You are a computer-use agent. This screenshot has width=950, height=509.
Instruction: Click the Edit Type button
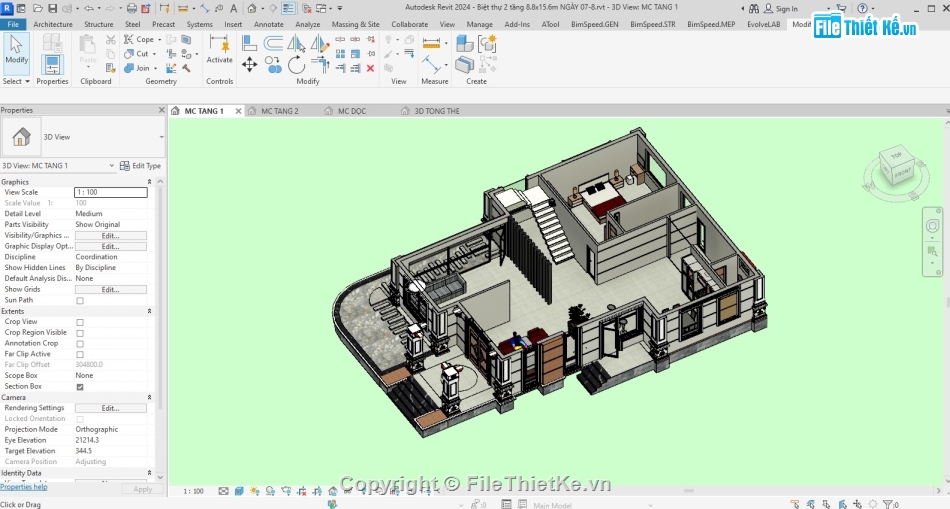140,165
